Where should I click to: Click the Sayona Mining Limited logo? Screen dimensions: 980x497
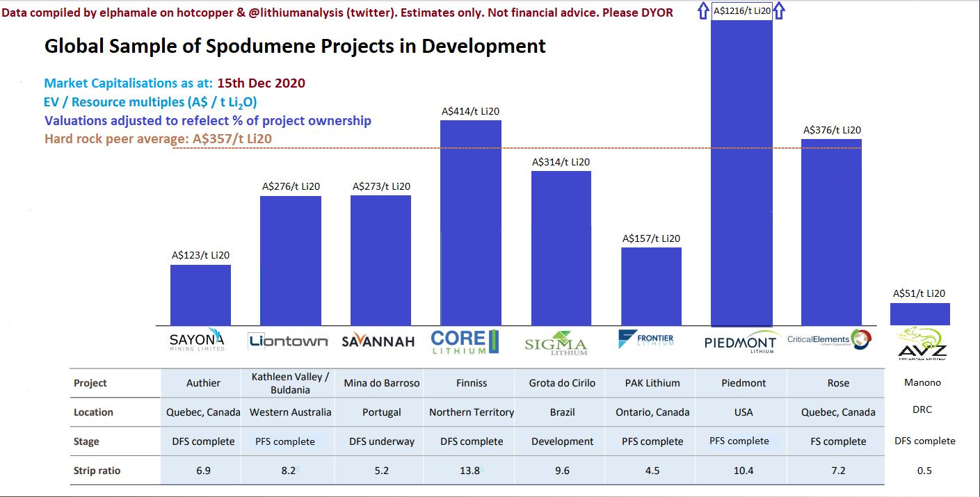[x=198, y=340]
